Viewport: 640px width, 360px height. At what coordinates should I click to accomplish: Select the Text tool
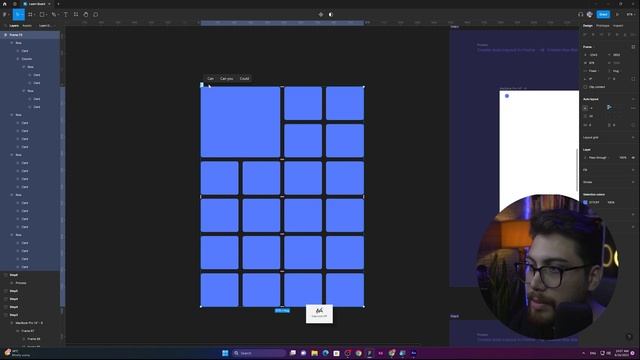pos(66,14)
